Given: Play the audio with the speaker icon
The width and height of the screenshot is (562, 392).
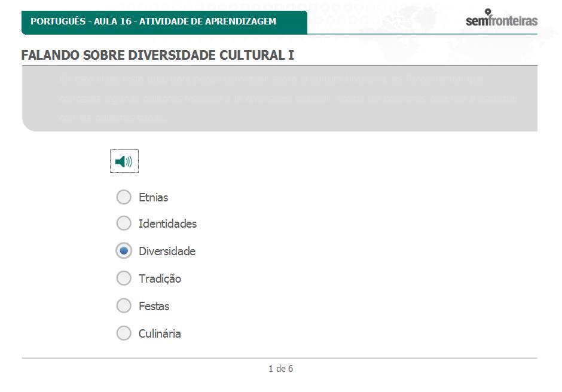Looking at the screenshot, I should pos(124,161).
